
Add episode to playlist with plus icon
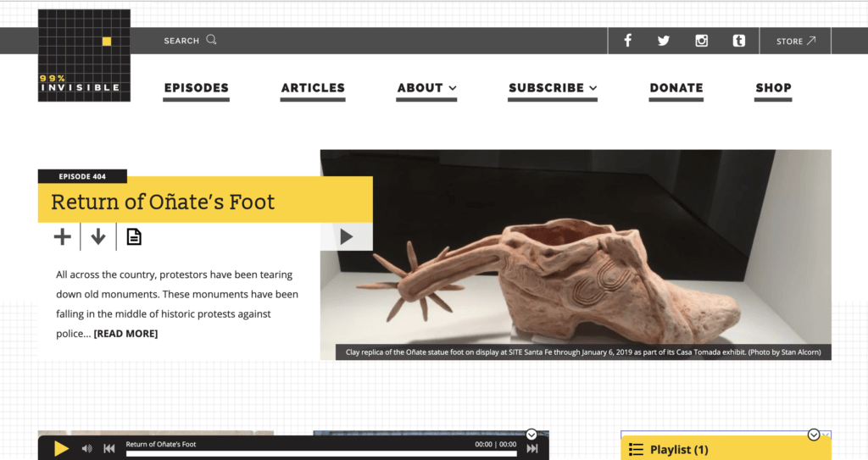click(63, 237)
